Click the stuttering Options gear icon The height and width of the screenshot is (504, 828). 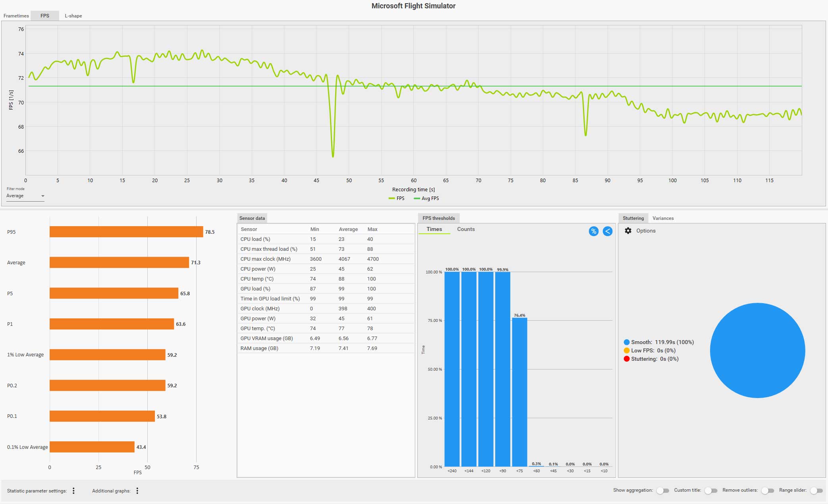(628, 231)
